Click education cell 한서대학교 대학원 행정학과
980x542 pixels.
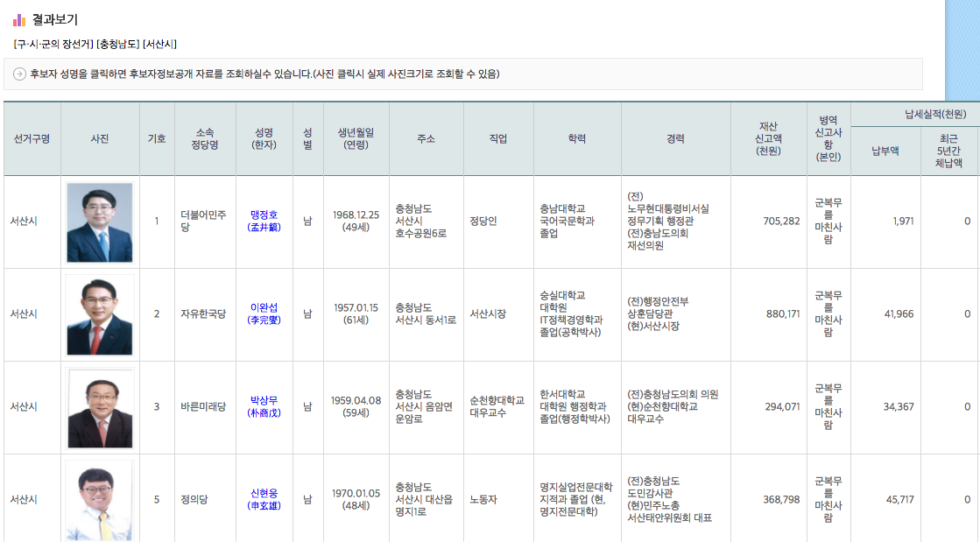coord(575,406)
